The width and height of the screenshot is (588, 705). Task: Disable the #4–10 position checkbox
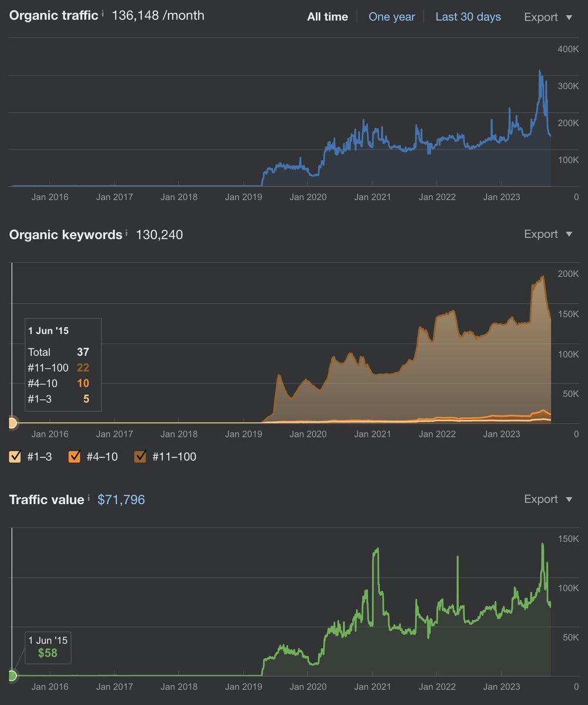coord(75,456)
